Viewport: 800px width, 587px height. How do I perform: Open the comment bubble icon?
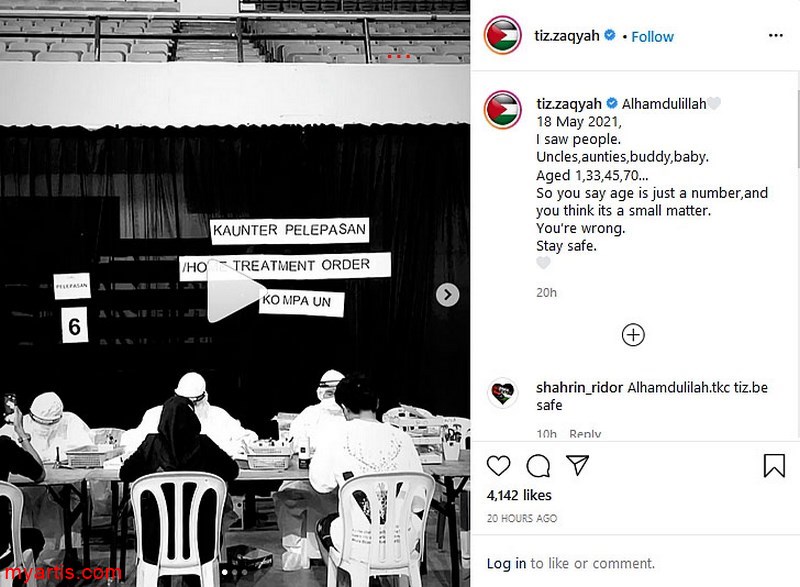click(538, 466)
